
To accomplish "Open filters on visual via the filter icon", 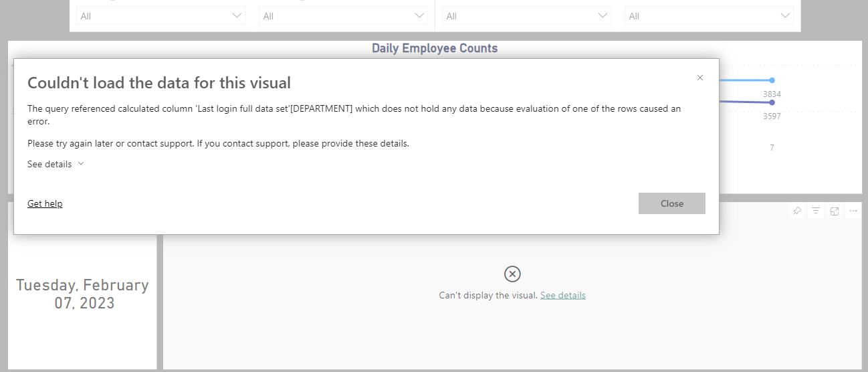I will (816, 211).
